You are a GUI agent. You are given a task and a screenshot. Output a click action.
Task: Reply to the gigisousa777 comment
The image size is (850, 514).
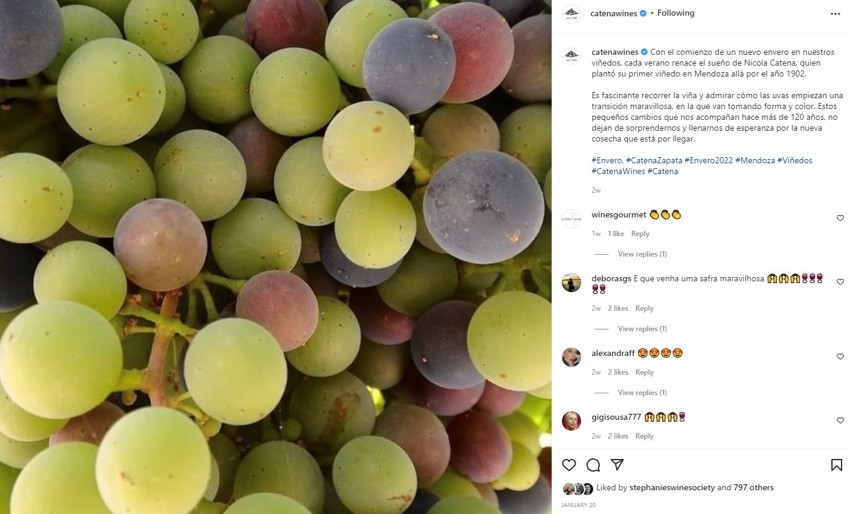pos(644,436)
